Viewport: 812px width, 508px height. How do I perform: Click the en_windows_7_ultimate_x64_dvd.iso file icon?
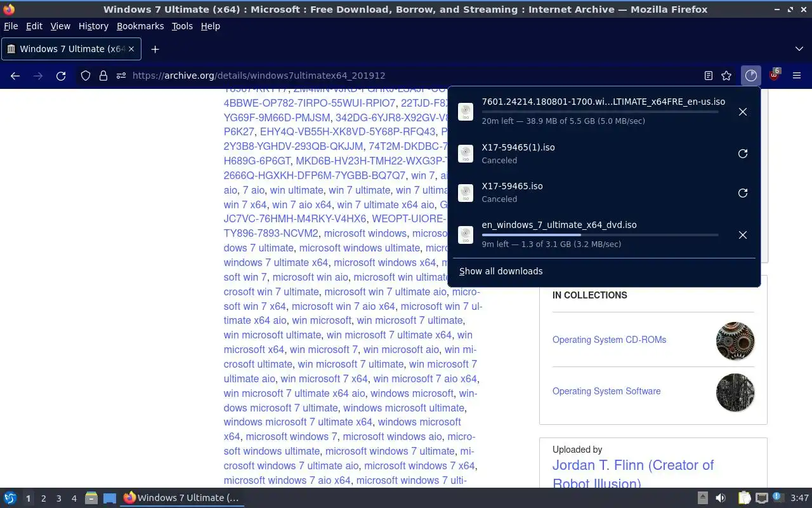[466, 235]
